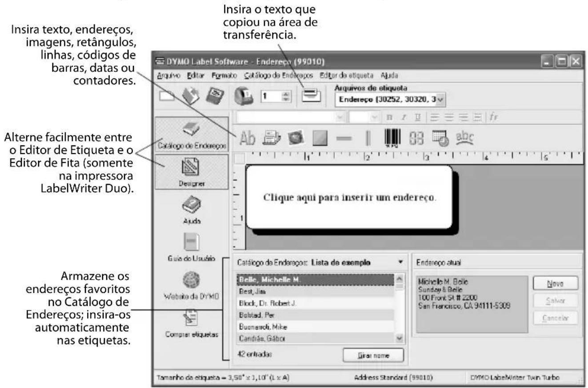Click Tamanho da etiqueta status bar text

click(223, 377)
